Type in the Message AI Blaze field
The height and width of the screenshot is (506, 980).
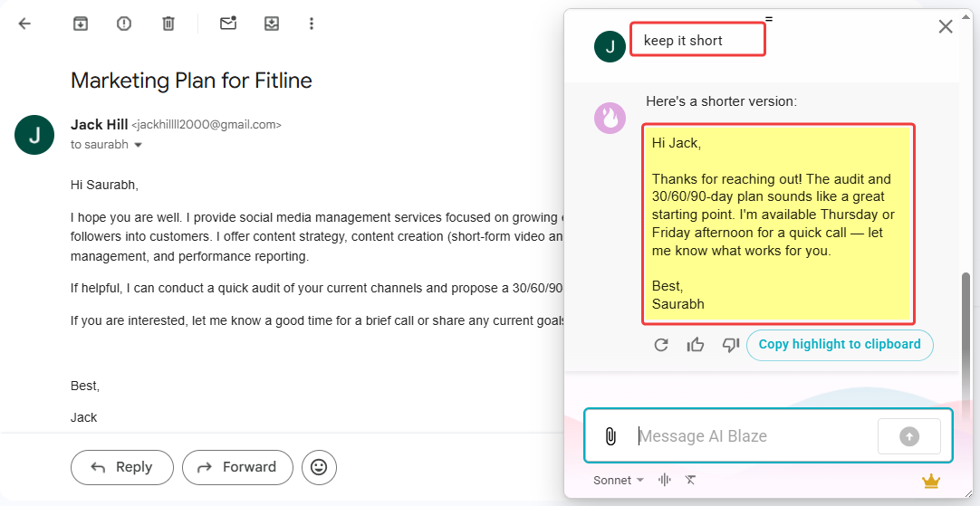pos(752,436)
